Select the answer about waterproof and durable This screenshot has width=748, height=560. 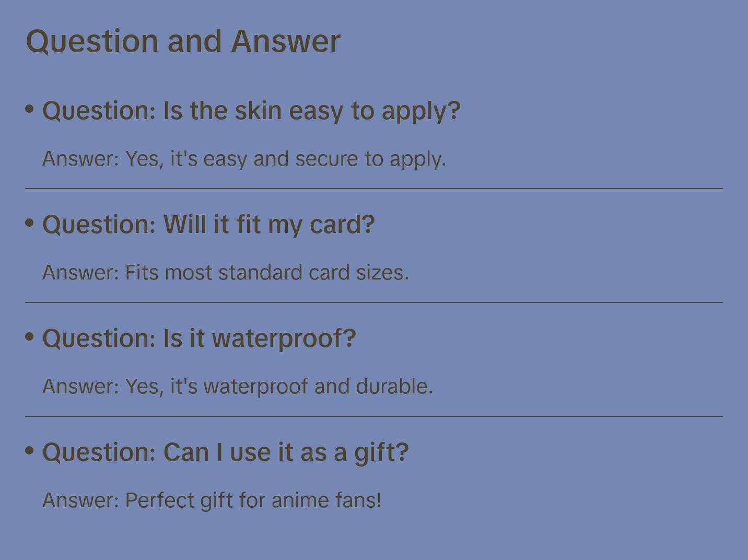tap(238, 387)
